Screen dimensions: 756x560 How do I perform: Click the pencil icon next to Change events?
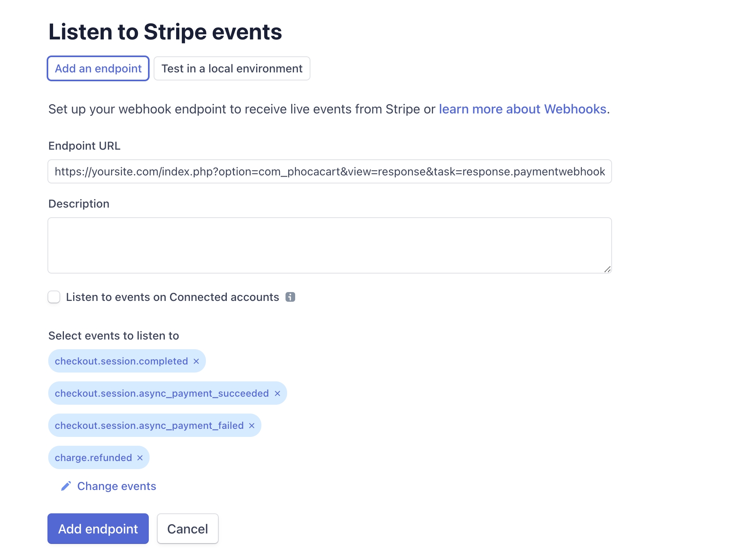66,486
